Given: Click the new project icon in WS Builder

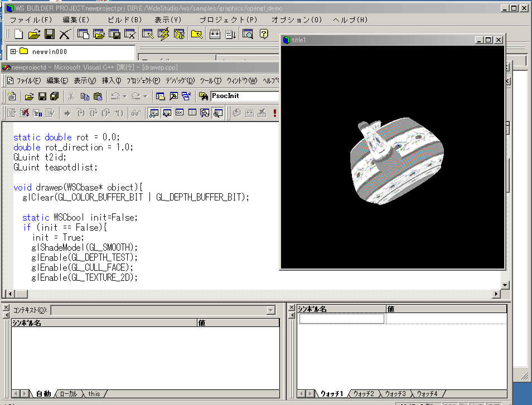Looking at the screenshot, I should click(18, 35).
